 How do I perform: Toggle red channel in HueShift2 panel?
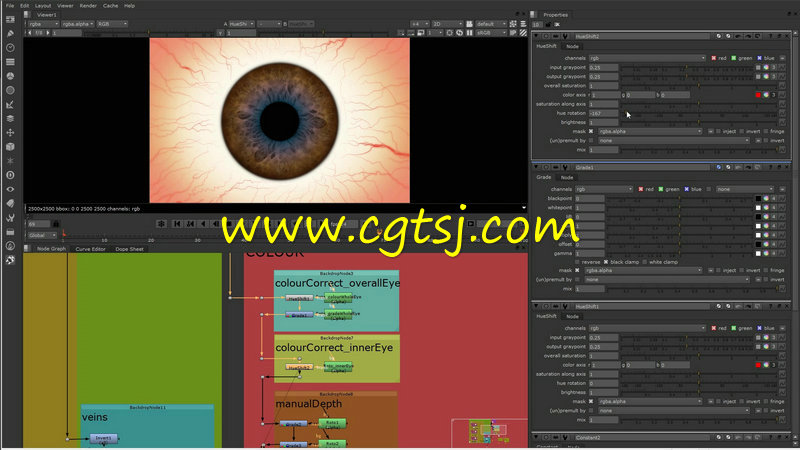pos(714,58)
